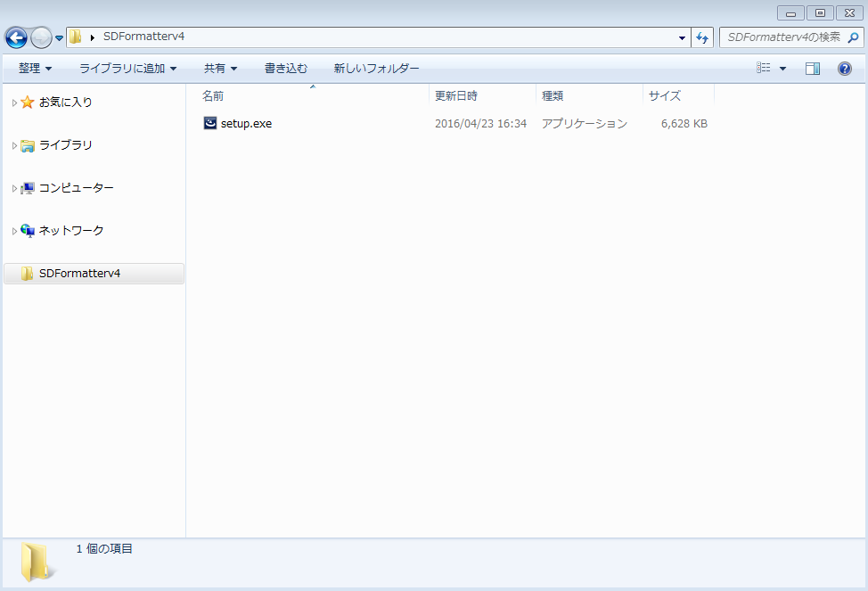868x591 pixels.
Task: Go back with the blue Back arrow
Action: 16,37
